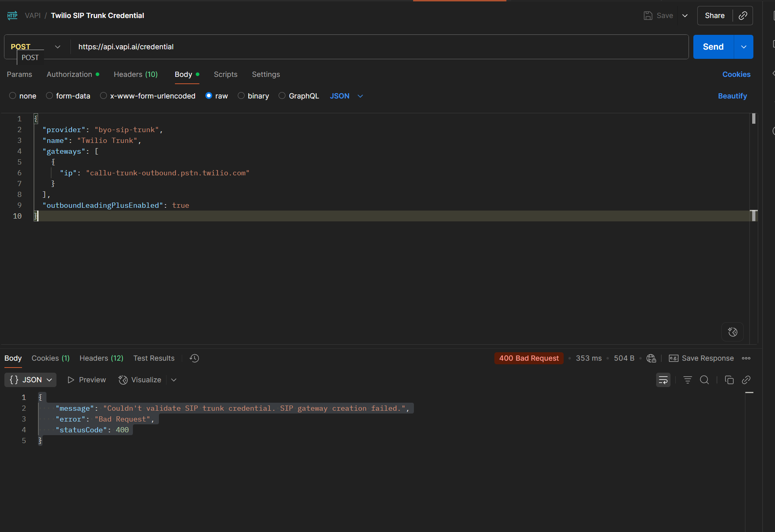Open the Postbot AI assistant icon in editor

(733, 332)
